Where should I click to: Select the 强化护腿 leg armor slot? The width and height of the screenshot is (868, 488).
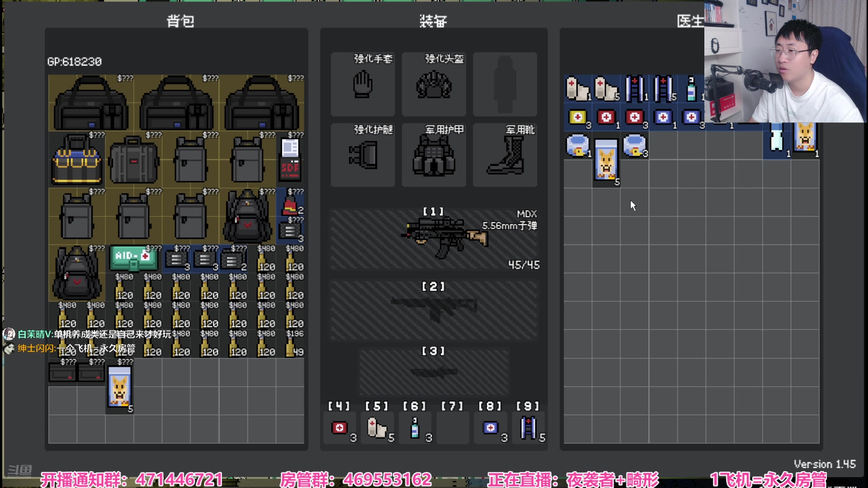point(363,155)
